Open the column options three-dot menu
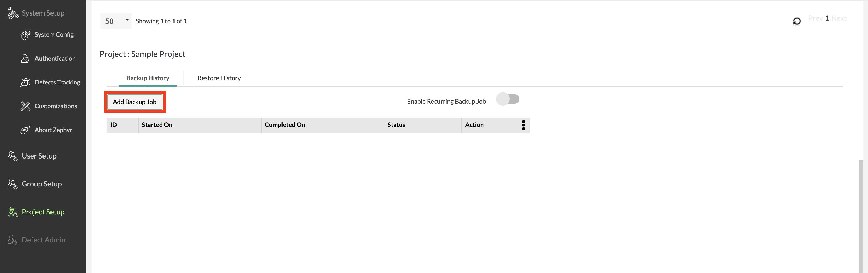This screenshot has height=273, width=868. click(x=523, y=125)
